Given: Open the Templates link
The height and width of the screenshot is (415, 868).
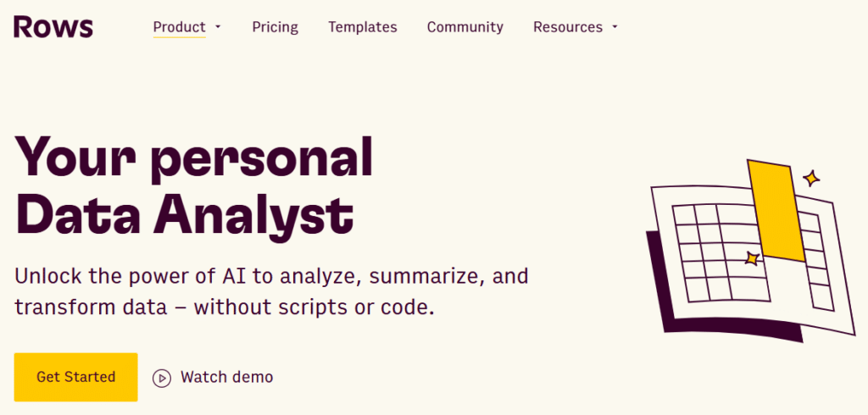Looking at the screenshot, I should 363,27.
